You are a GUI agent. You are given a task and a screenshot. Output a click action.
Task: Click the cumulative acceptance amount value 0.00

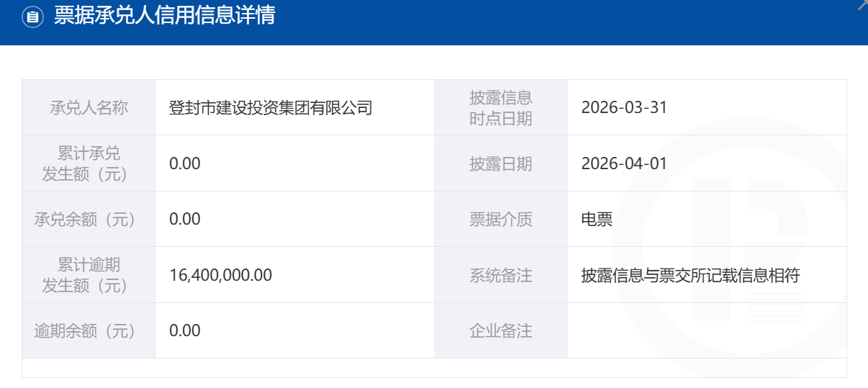click(x=185, y=163)
